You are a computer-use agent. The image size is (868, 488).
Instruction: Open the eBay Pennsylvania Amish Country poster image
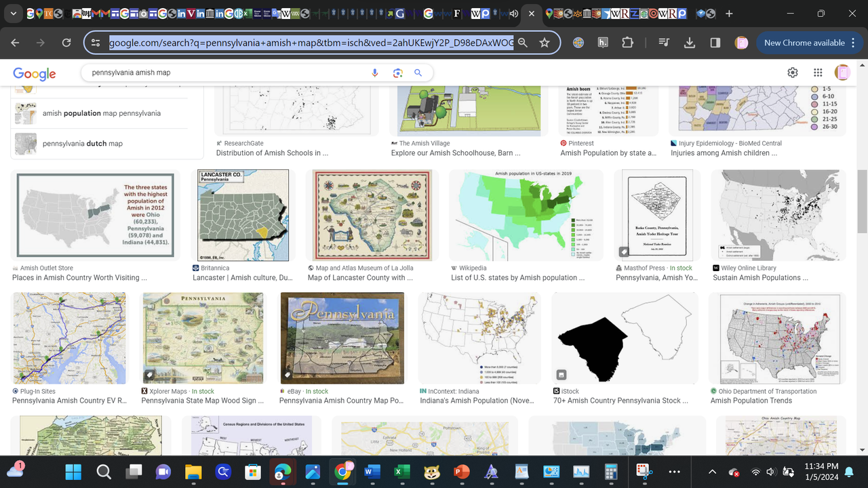[342, 338]
